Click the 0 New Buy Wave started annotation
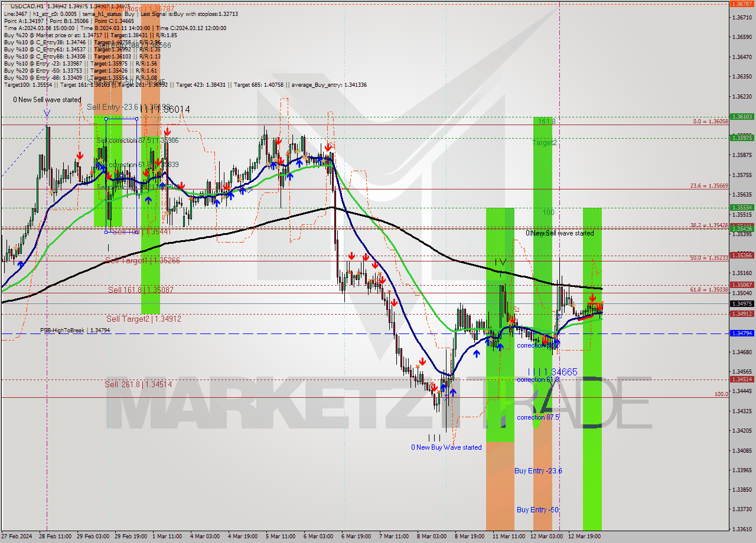The width and height of the screenshot is (756, 543). [447, 447]
